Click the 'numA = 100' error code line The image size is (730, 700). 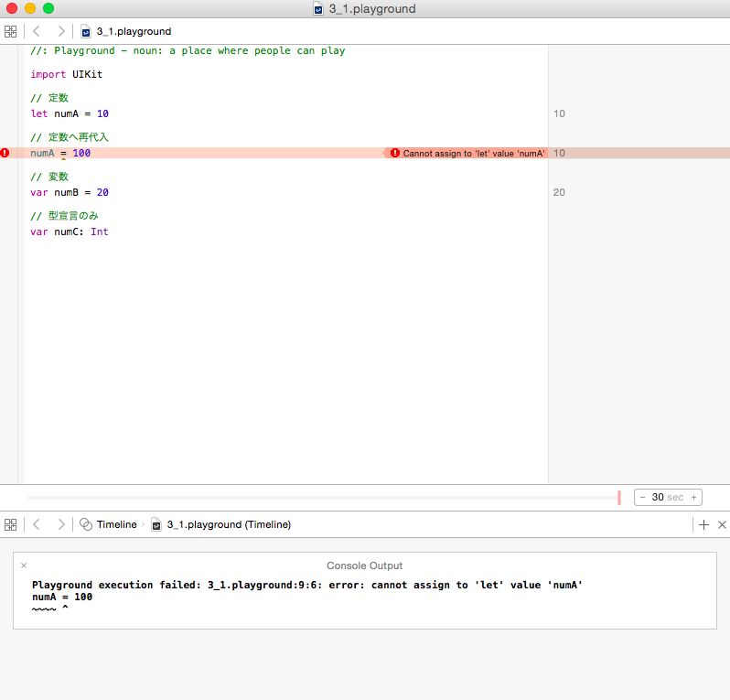click(x=60, y=153)
